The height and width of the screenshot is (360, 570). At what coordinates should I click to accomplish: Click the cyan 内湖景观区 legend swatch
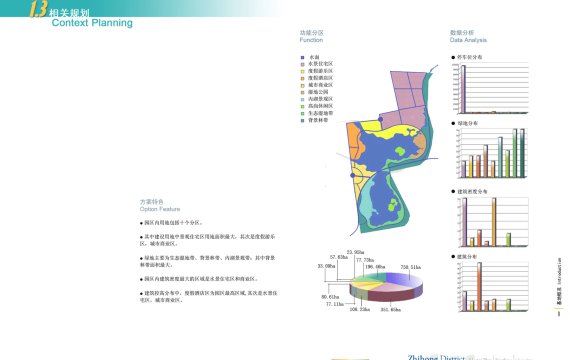tap(302, 99)
